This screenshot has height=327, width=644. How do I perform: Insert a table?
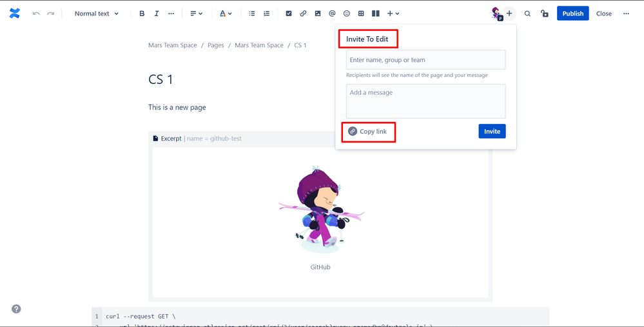tap(361, 14)
